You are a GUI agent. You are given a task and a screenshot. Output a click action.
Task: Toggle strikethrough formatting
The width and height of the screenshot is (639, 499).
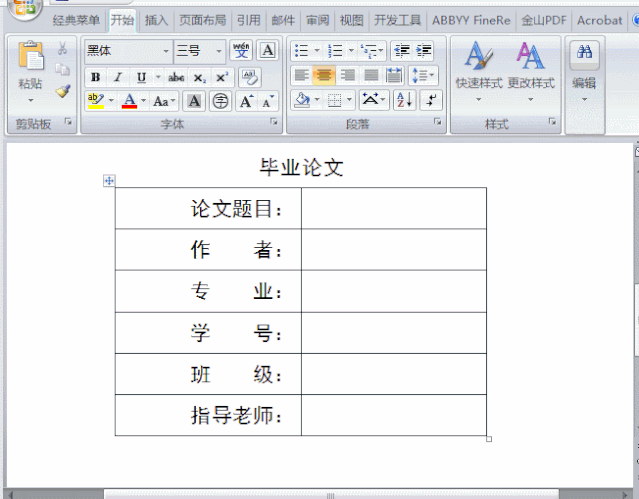(176, 77)
